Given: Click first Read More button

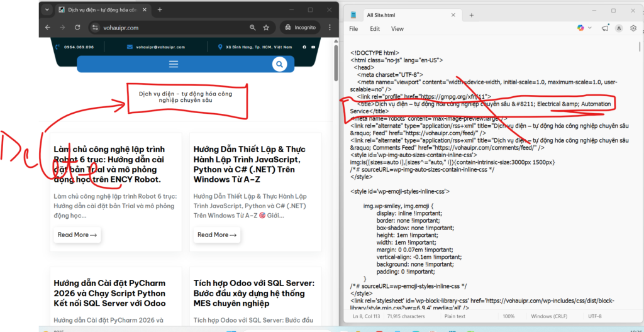Looking at the screenshot, I should (x=77, y=235).
